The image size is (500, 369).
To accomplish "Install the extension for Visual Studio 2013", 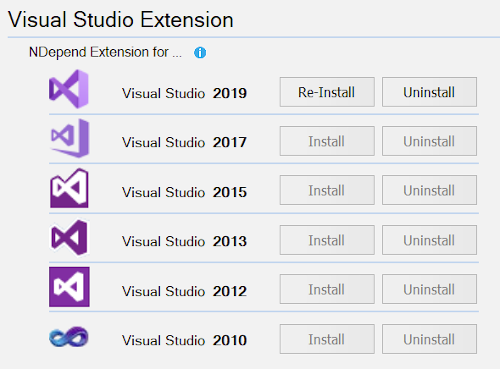I will coord(327,240).
